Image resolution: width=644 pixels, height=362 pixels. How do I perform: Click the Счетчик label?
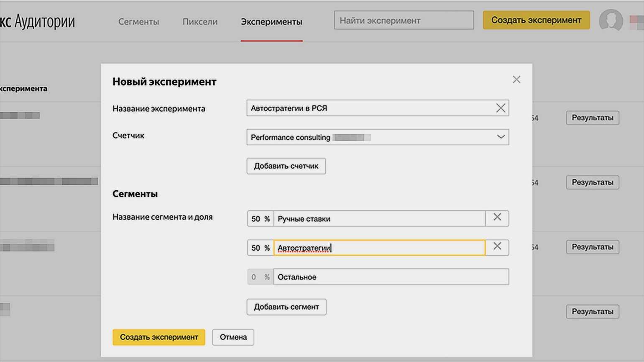pyautogui.click(x=128, y=135)
